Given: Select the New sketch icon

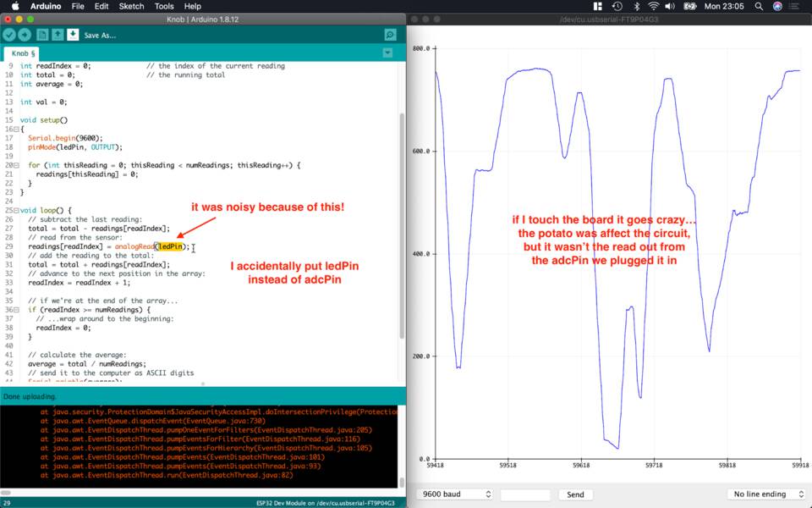Looking at the screenshot, I should pos(41,35).
